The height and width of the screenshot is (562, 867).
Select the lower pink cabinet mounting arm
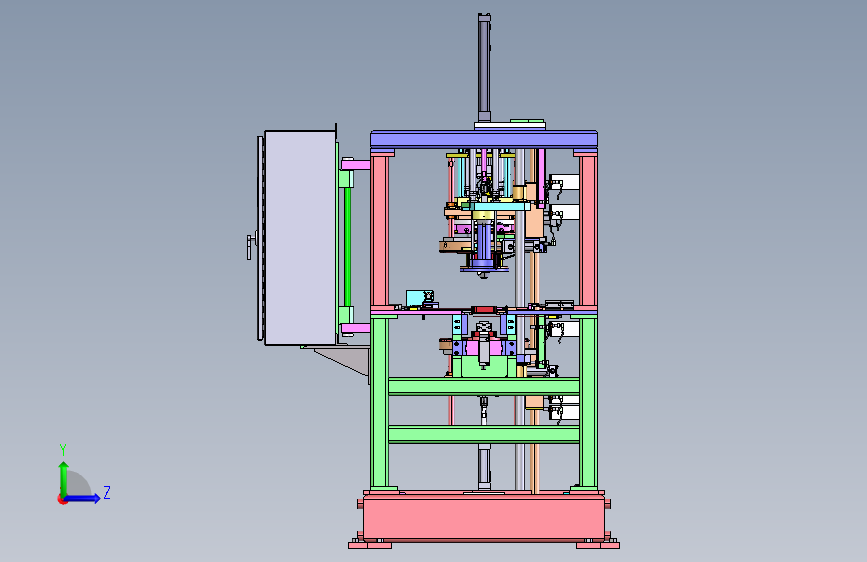tap(356, 329)
